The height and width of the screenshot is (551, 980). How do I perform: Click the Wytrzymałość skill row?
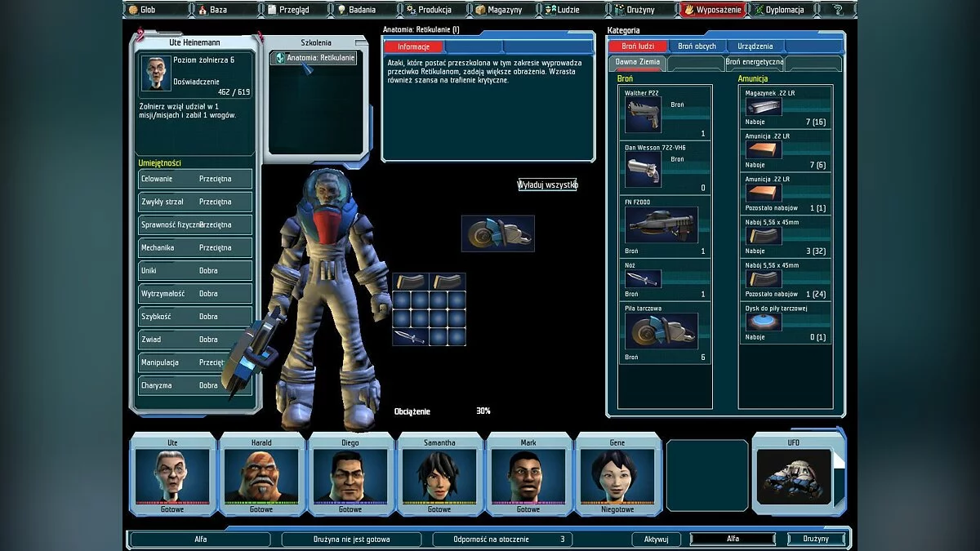pos(195,293)
